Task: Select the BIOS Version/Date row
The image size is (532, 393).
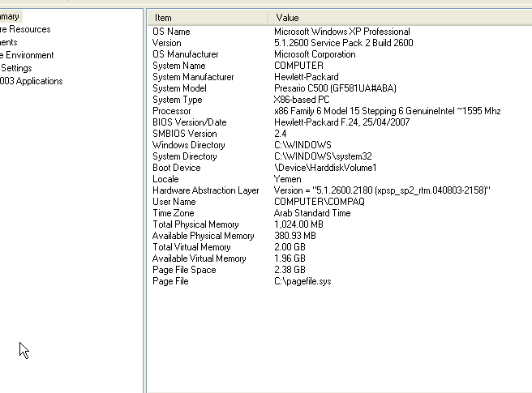Action: [189, 122]
